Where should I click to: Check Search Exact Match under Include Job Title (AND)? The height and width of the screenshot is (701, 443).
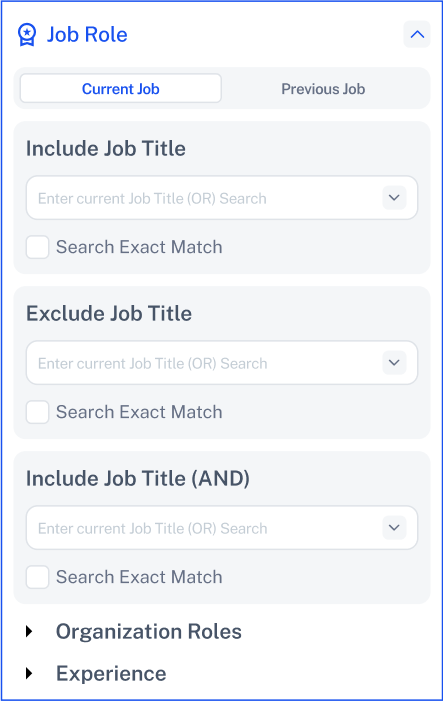(38, 577)
